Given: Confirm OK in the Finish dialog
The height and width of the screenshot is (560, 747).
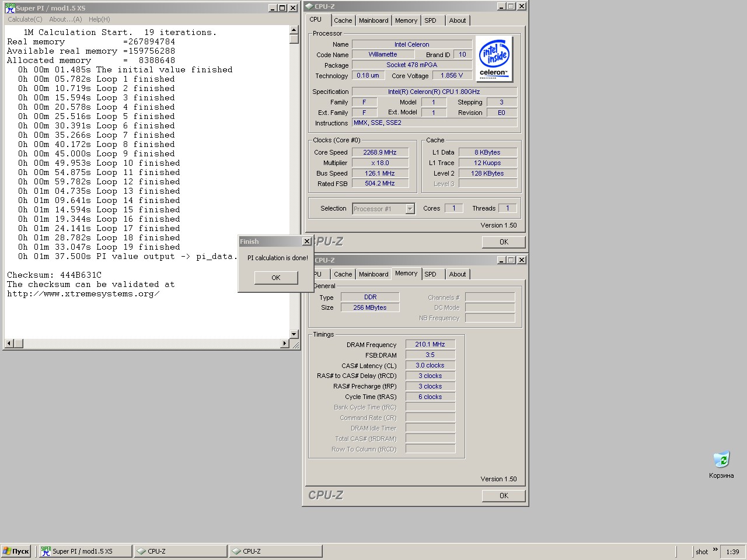Looking at the screenshot, I should [276, 278].
